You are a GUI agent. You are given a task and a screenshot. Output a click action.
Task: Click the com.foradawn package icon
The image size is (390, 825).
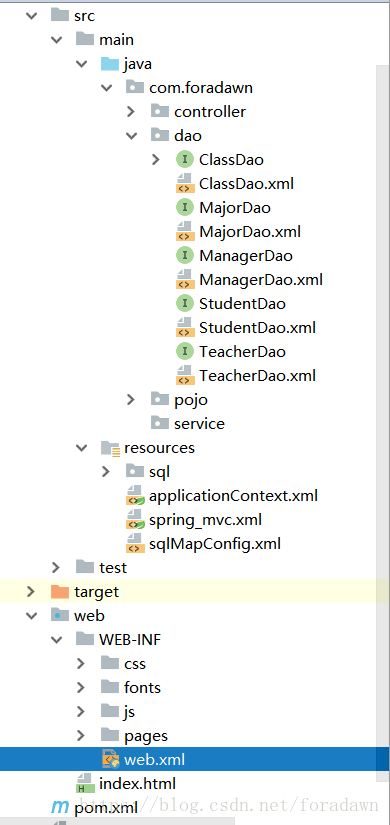coord(135,87)
